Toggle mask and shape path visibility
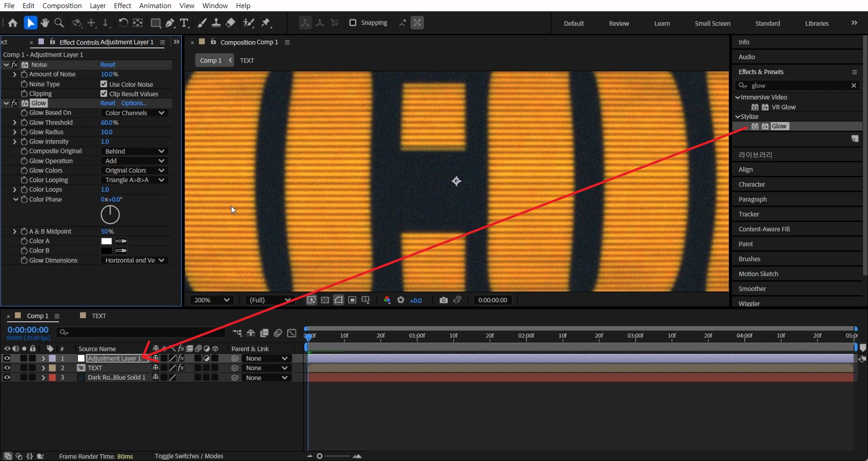Viewport: 868px width, 461px height. 339,300
